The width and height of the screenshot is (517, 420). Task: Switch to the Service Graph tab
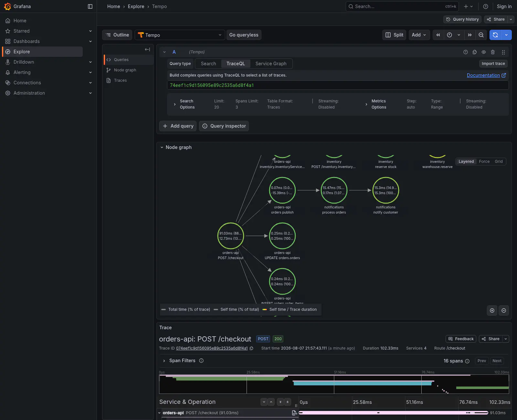[x=271, y=64]
